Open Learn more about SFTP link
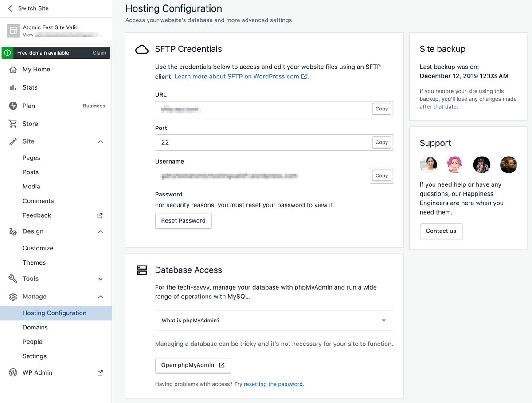Viewport: 532px width, 403px height. tap(241, 76)
